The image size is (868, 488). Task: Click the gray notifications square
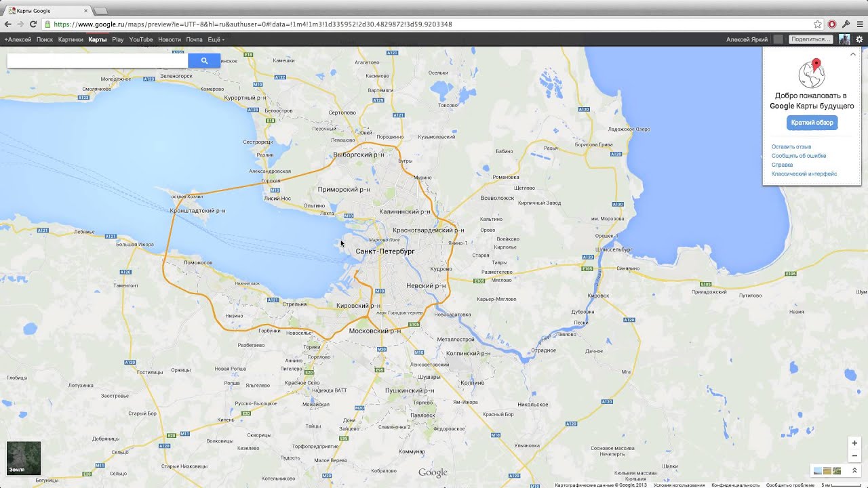(778, 39)
